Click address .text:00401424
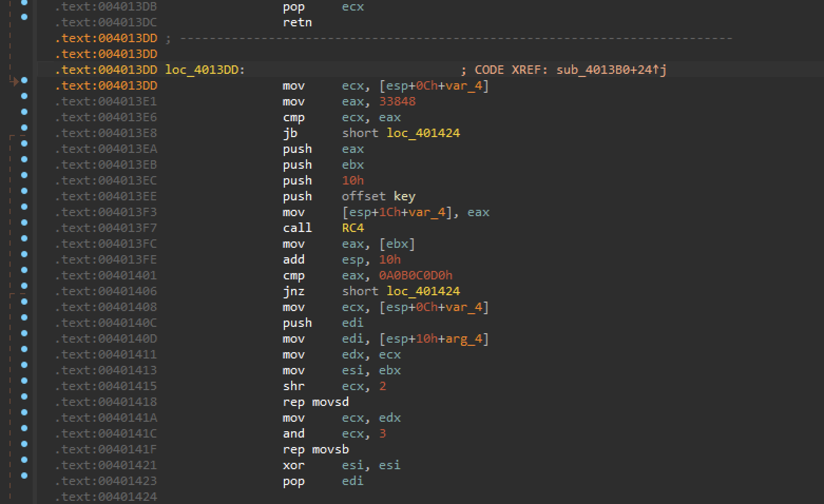 106,497
